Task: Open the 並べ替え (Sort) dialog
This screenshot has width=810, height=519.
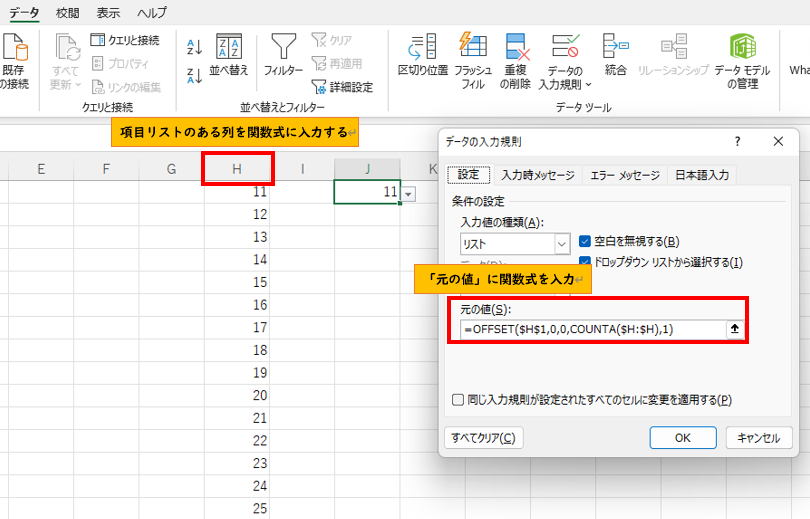Action: point(229,55)
